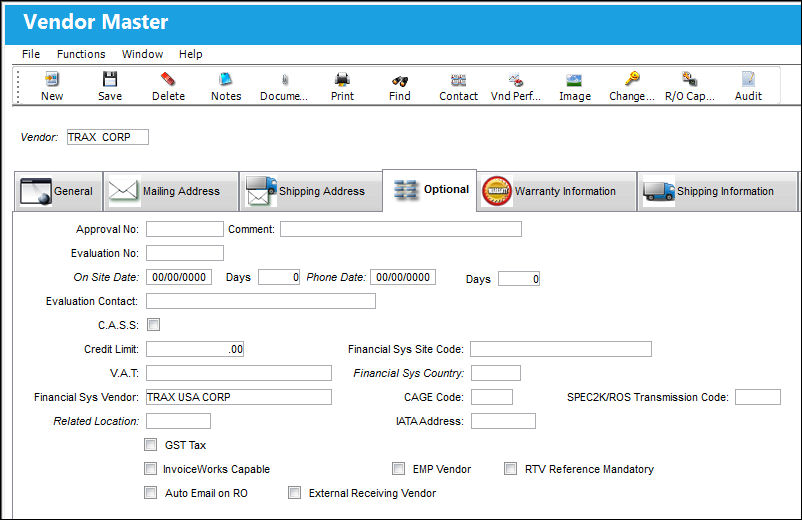Switch to the Shipping Information tab
802x520 pixels.
pyautogui.click(x=717, y=191)
